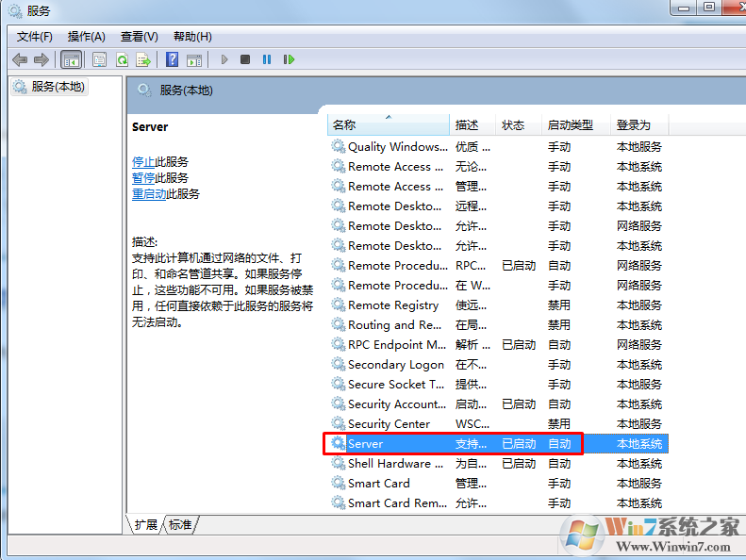Click the show/hide action pane icon

194,60
